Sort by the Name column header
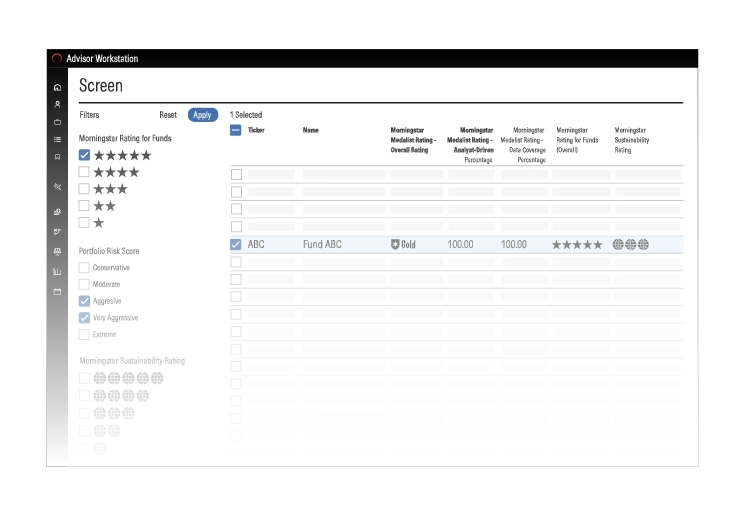The height and width of the screenshot is (516, 745). pyautogui.click(x=311, y=130)
